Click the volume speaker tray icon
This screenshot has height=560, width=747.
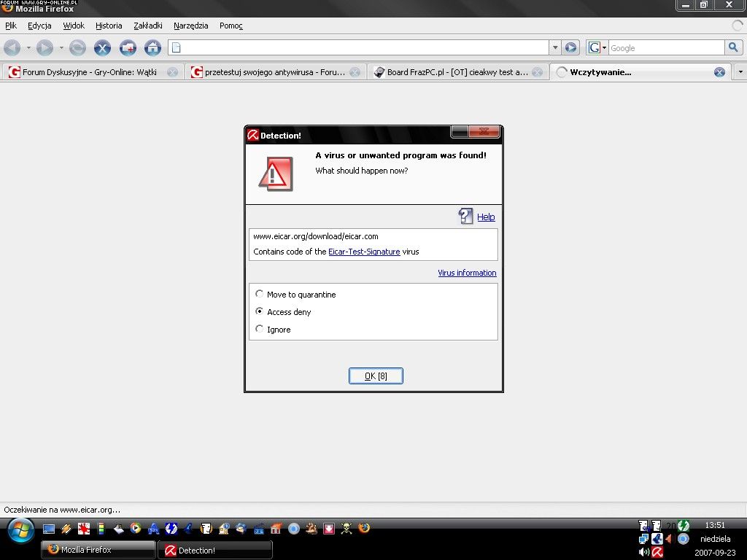(x=643, y=553)
